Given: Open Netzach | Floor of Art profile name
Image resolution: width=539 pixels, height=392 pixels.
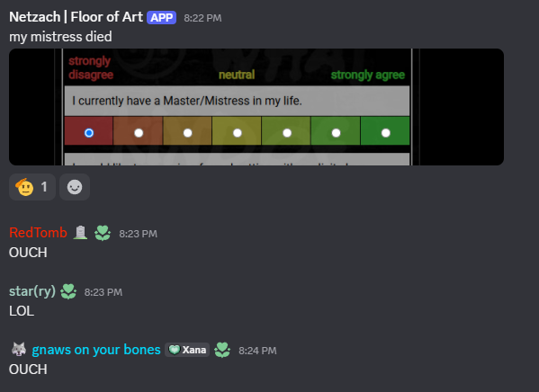Looking at the screenshot, I should [x=76, y=17].
